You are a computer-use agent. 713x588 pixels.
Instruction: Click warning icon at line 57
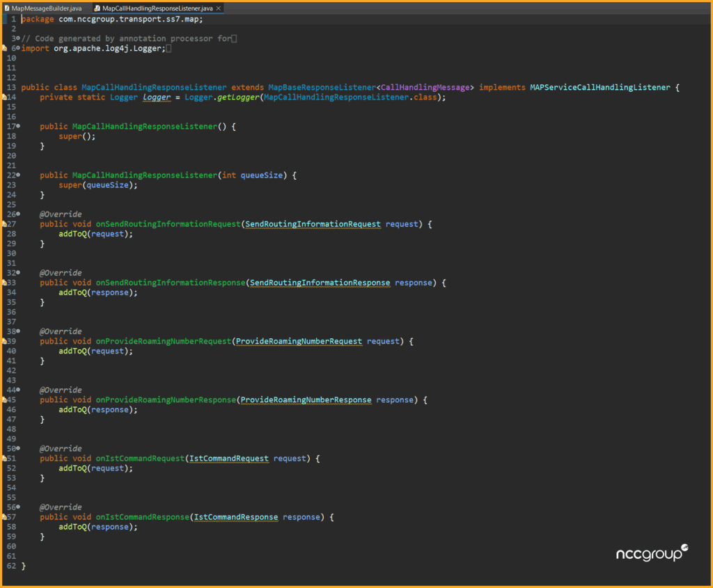tap(4, 517)
